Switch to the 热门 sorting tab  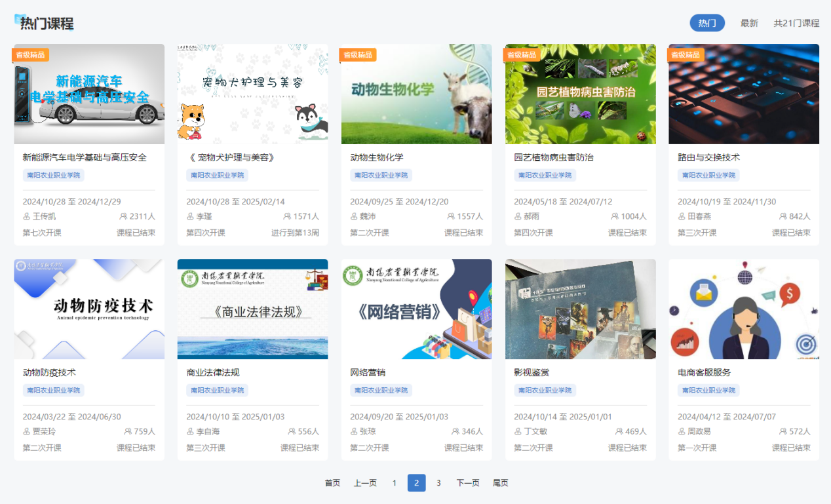[706, 23]
